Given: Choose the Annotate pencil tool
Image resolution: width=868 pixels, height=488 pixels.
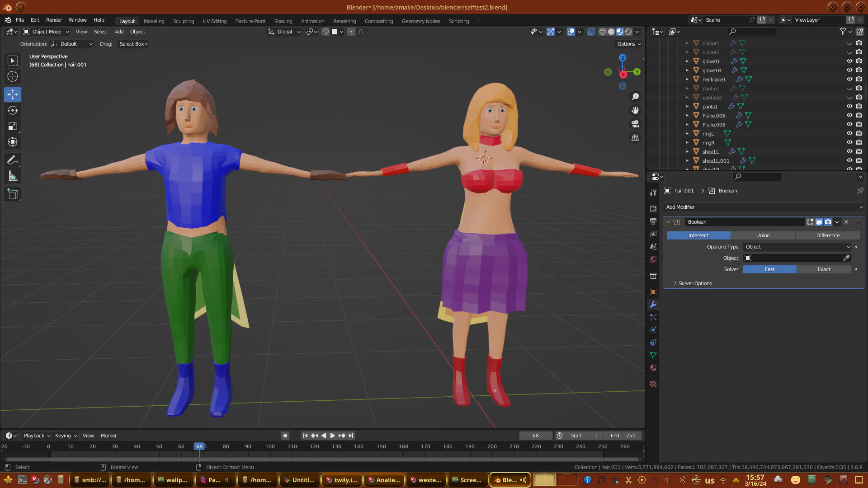Looking at the screenshot, I should pos(13,160).
